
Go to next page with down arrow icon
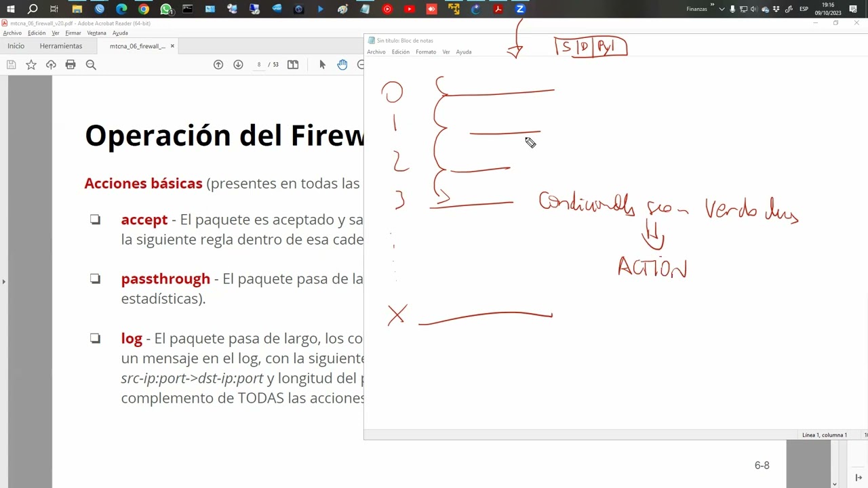[x=238, y=64]
